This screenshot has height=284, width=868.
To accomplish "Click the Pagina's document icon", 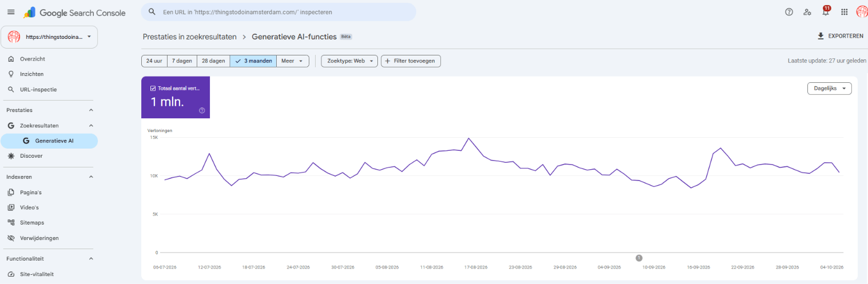I will pos(11,193).
